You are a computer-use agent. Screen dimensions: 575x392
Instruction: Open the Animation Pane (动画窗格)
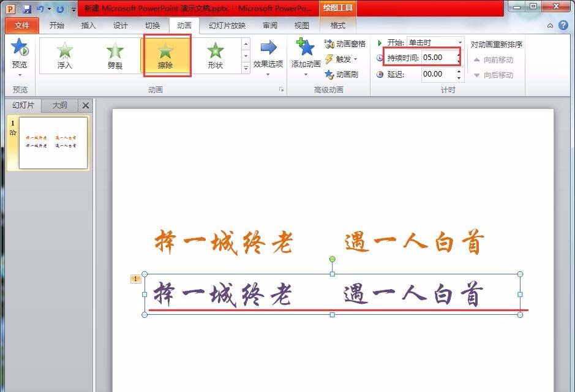pos(345,44)
